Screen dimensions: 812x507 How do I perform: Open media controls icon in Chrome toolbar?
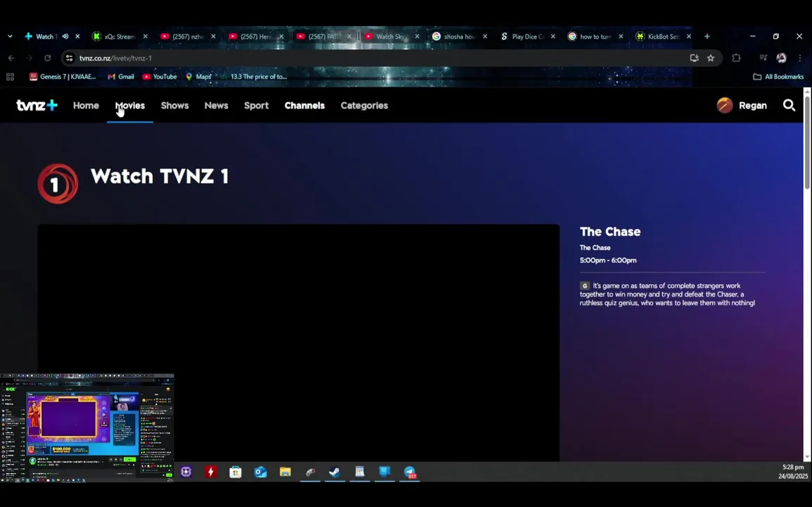pyautogui.click(x=763, y=58)
